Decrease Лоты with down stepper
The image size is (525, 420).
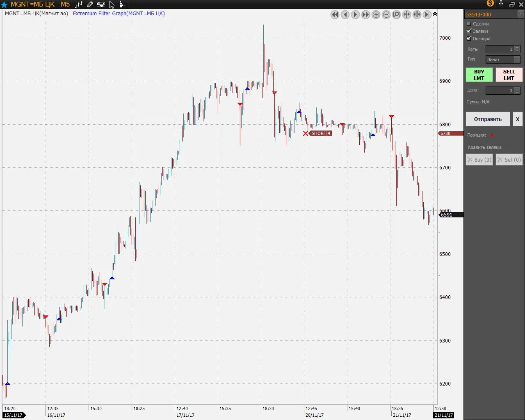[517, 51]
